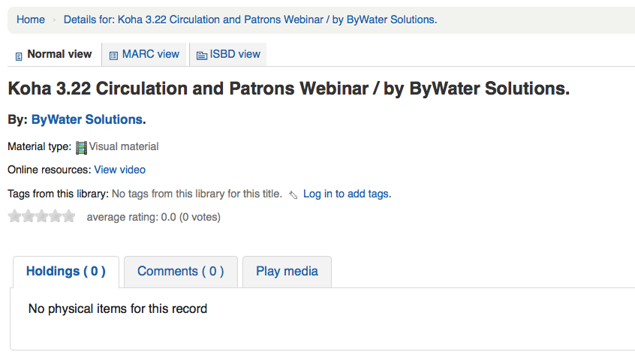This screenshot has width=635, height=364.
Task: Select the third rating star
Action: coord(41,217)
